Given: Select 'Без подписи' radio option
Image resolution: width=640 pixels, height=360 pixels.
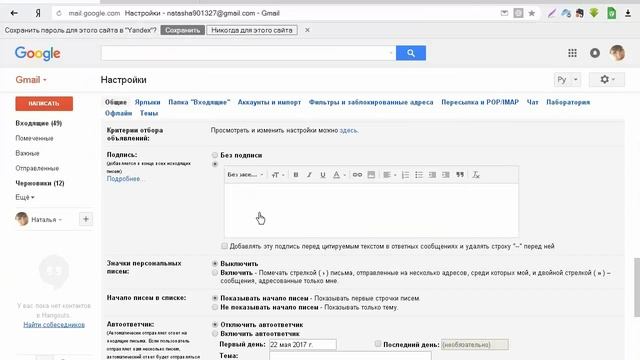Looking at the screenshot, I should [215, 155].
